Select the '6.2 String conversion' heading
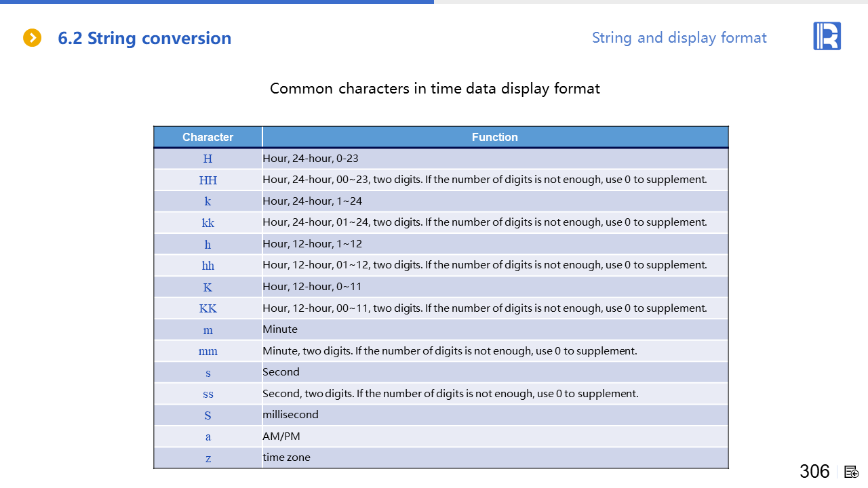Screen dimensions: 868x488 tap(144, 39)
